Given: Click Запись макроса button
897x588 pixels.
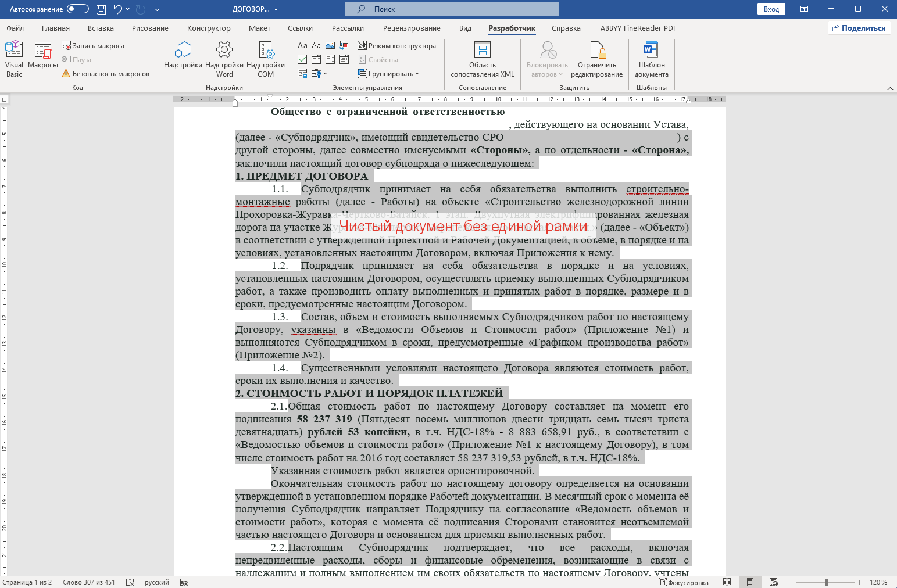Looking at the screenshot, I should click(93, 45).
